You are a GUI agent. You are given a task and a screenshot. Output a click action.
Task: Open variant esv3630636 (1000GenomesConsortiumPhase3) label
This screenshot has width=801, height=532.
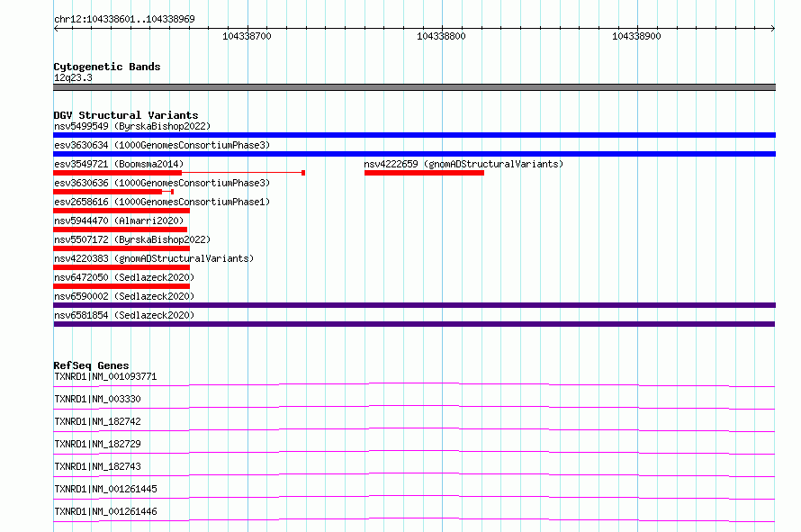click(162, 183)
